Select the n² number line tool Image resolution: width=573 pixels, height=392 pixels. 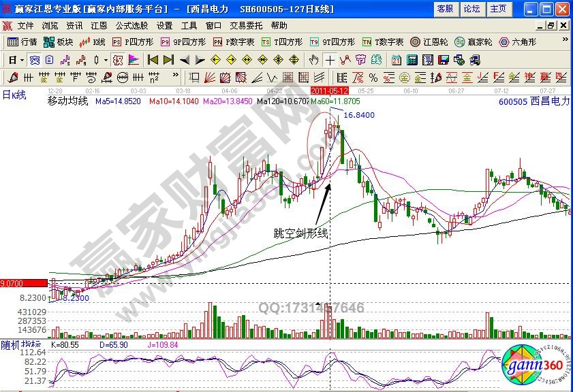click(x=154, y=78)
